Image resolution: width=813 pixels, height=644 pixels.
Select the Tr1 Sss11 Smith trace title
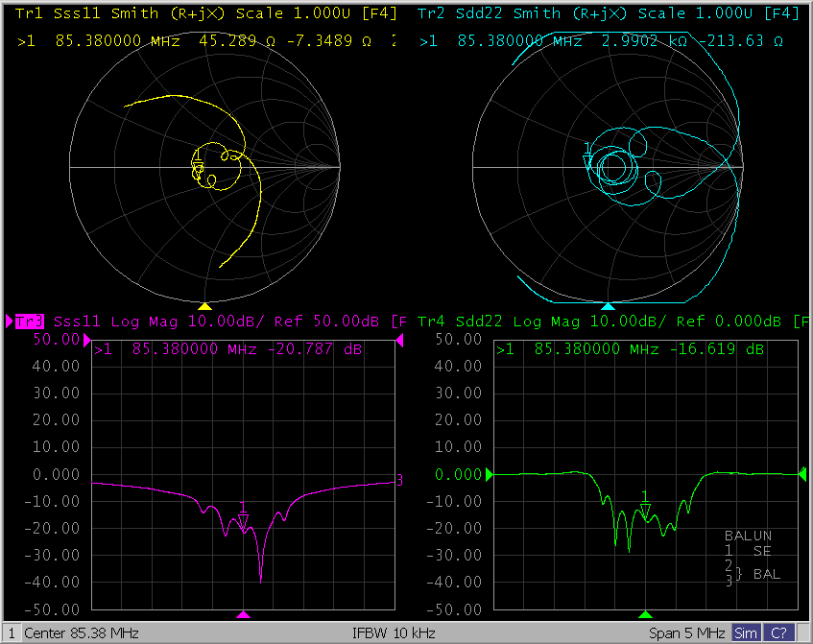coord(206,13)
